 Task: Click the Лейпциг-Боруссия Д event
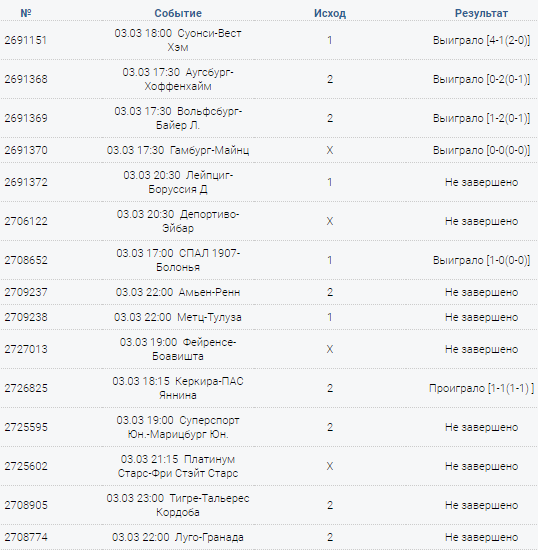pos(178,182)
